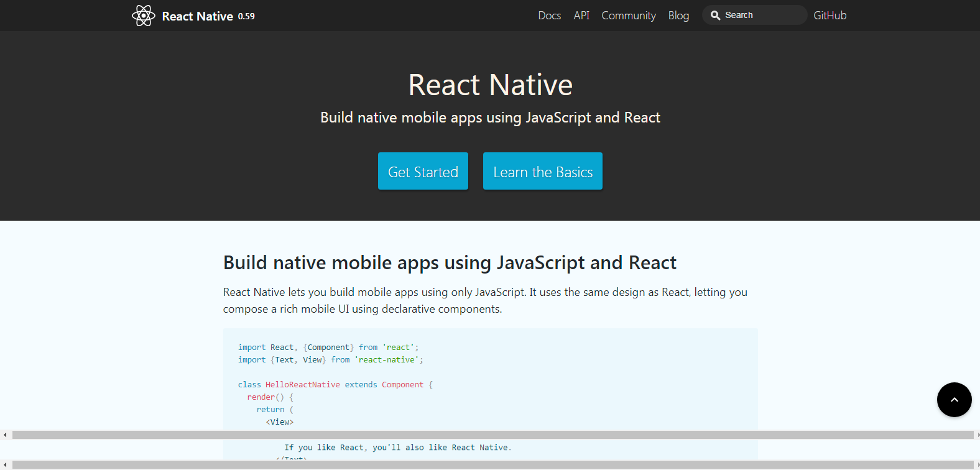Click the left arrow of the bottom horizontal scrollbar

(5, 465)
